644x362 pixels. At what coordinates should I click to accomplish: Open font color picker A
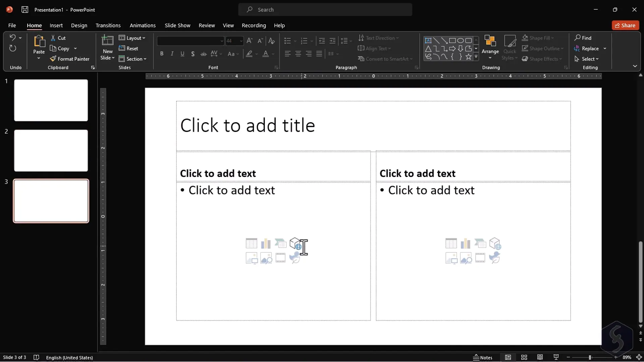(265, 54)
